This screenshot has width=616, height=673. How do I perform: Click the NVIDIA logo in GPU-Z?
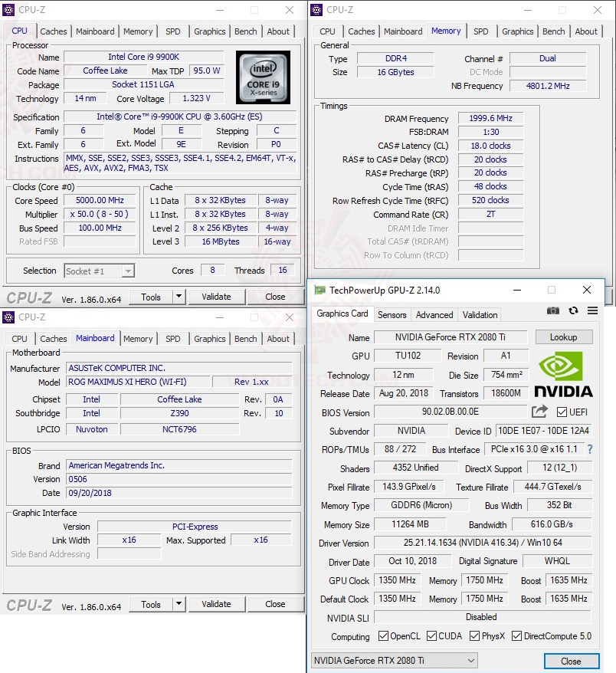point(563,375)
